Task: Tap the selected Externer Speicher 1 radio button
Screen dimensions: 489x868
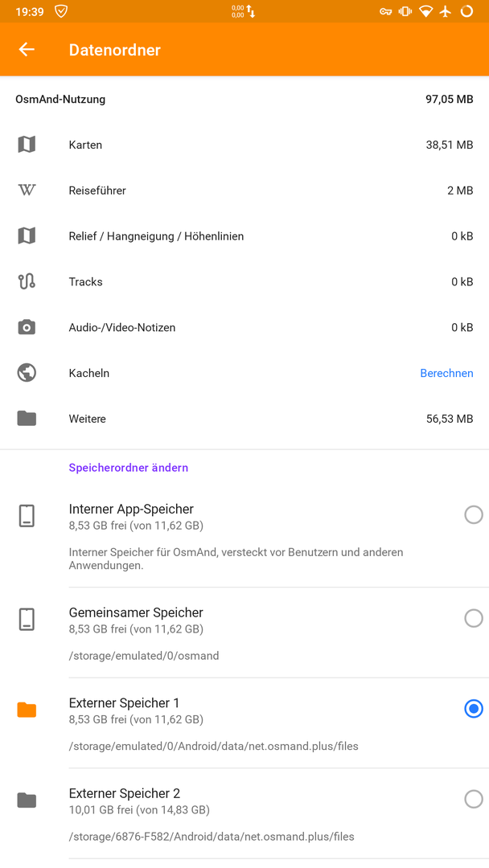Action: tap(474, 709)
